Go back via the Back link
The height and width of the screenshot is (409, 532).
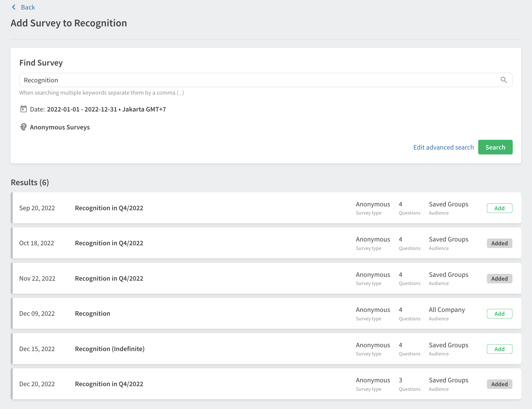(28, 7)
